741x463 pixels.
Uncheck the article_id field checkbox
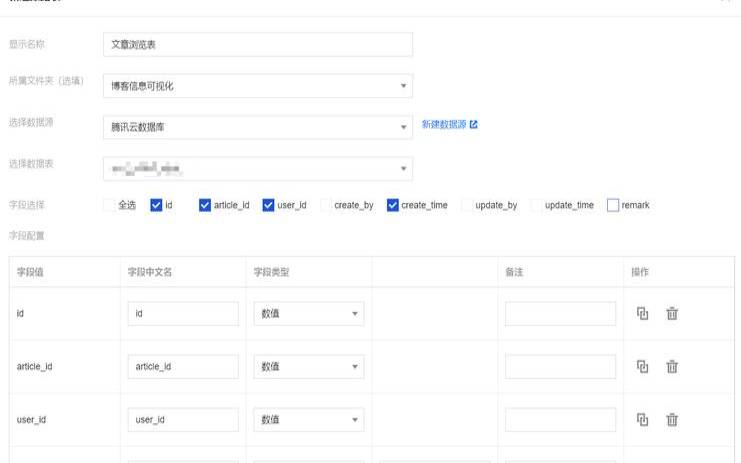(205, 205)
